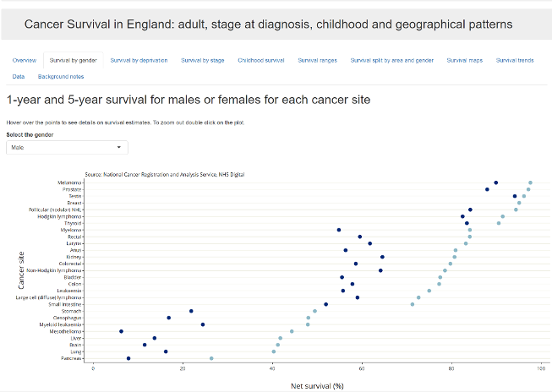Click the dropdown arrow in gender selector
The width and height of the screenshot is (552, 392).
pos(119,147)
